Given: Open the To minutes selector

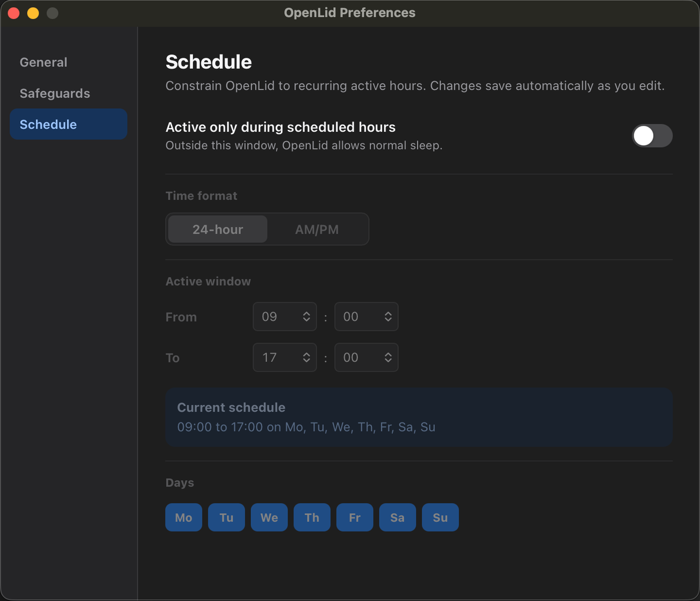Looking at the screenshot, I should (x=366, y=357).
